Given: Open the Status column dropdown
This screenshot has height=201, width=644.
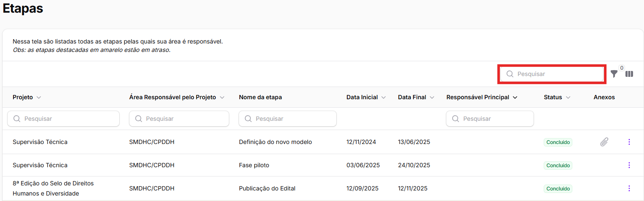Looking at the screenshot, I should (568, 98).
